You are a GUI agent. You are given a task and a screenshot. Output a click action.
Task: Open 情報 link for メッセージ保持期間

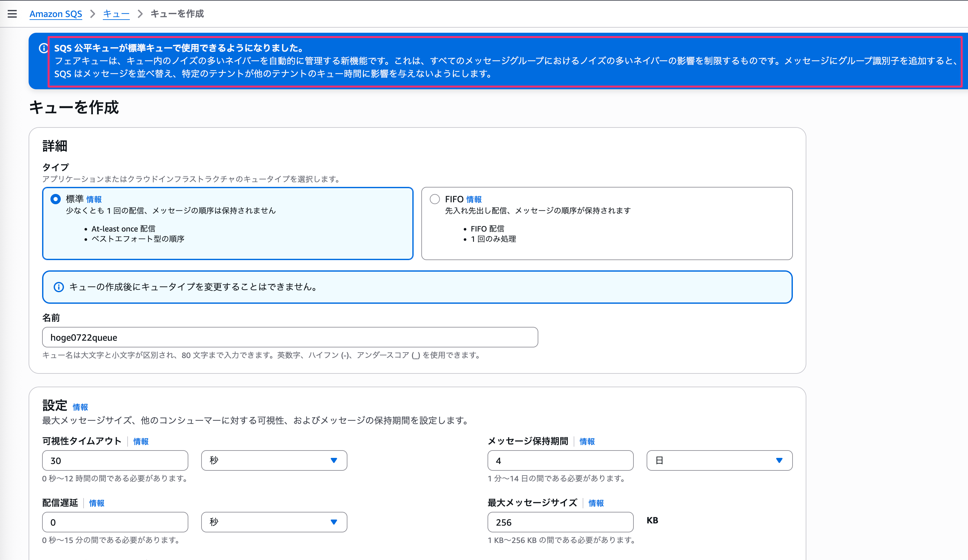coord(587,442)
